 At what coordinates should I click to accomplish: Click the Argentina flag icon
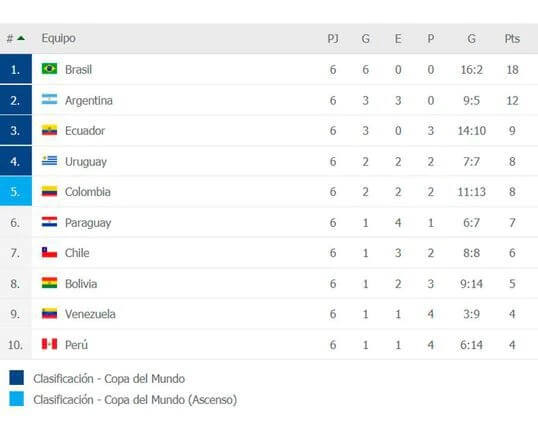49,99
